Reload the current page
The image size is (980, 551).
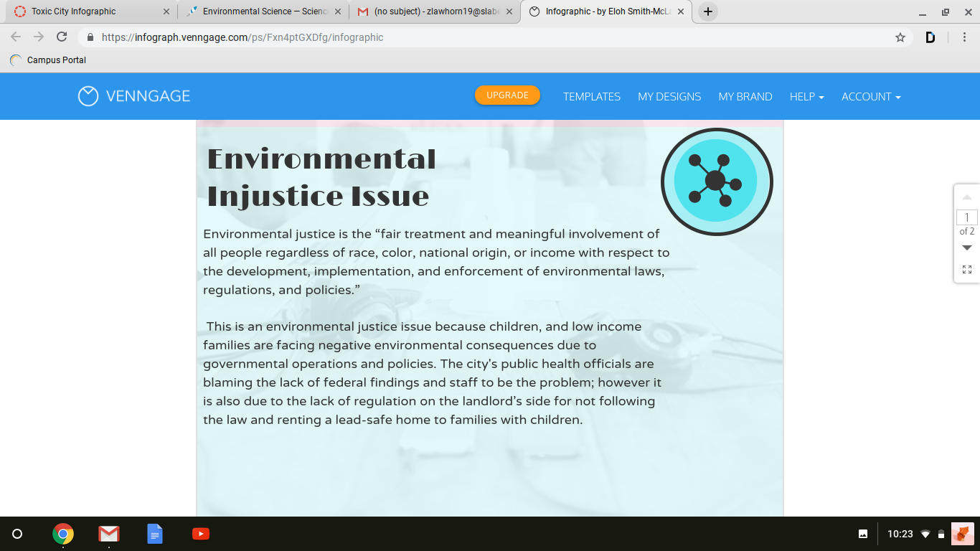tap(62, 37)
